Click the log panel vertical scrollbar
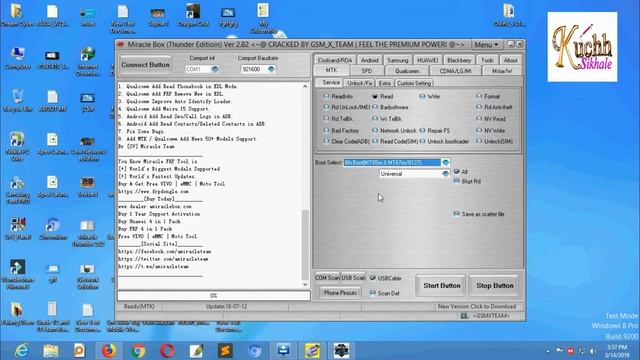Image resolution: width=640 pixels, height=360 pixels. pyautogui.click(x=305, y=245)
